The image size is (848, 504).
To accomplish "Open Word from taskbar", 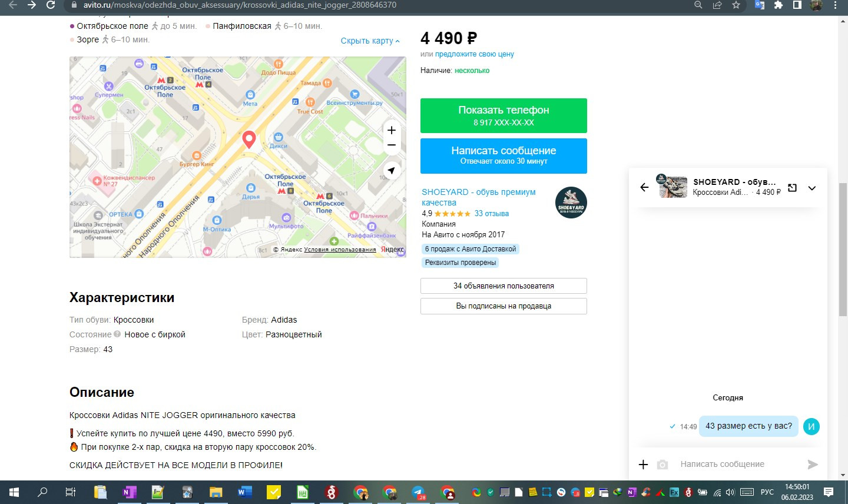I will point(244,492).
